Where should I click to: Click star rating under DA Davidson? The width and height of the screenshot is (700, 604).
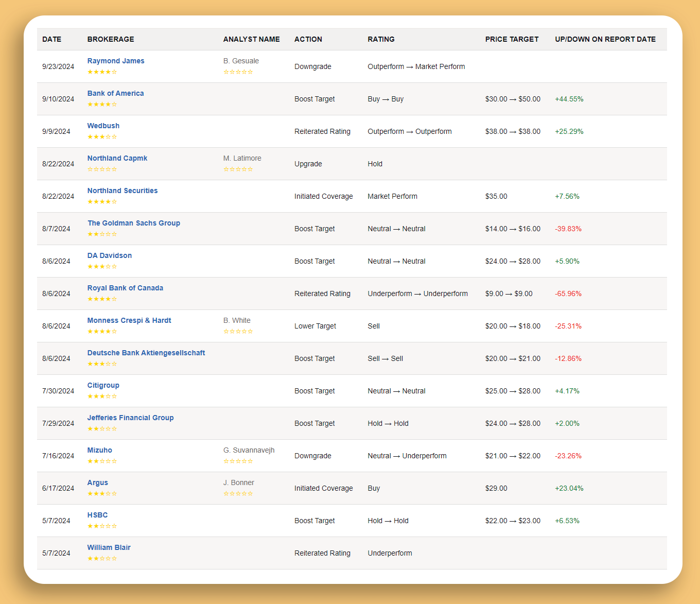[102, 267]
